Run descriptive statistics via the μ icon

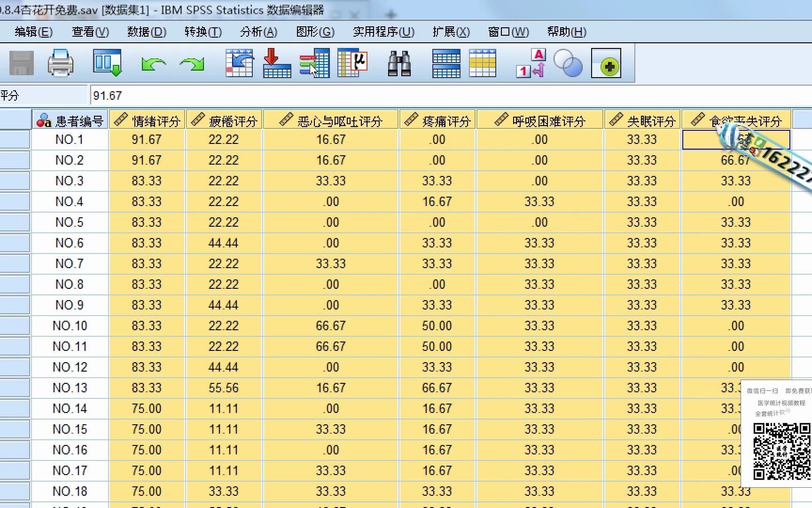pyautogui.click(x=352, y=63)
